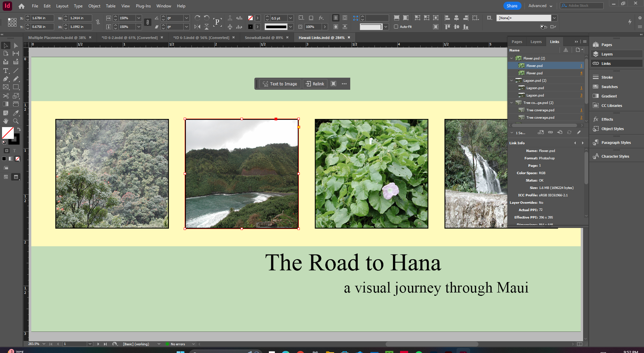The height and width of the screenshot is (353, 644).
Task: Switch to the Snowball.indd document tab
Action: point(263,38)
